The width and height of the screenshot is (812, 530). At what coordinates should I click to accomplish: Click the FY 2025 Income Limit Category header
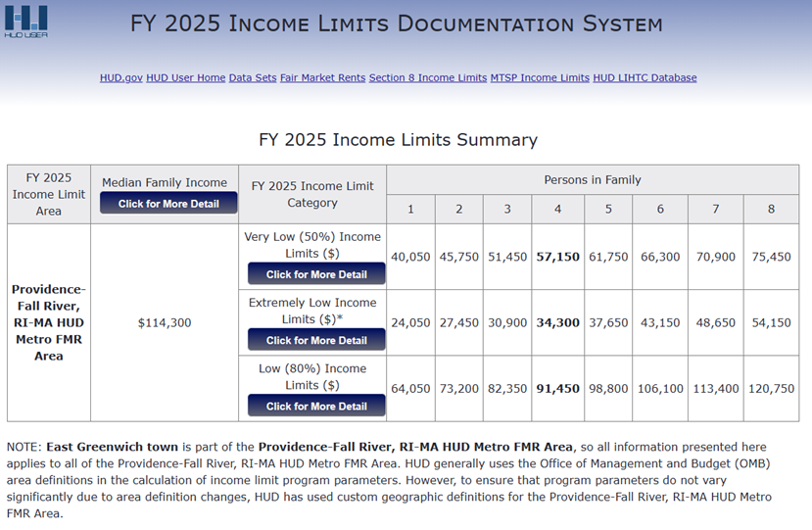(x=312, y=194)
